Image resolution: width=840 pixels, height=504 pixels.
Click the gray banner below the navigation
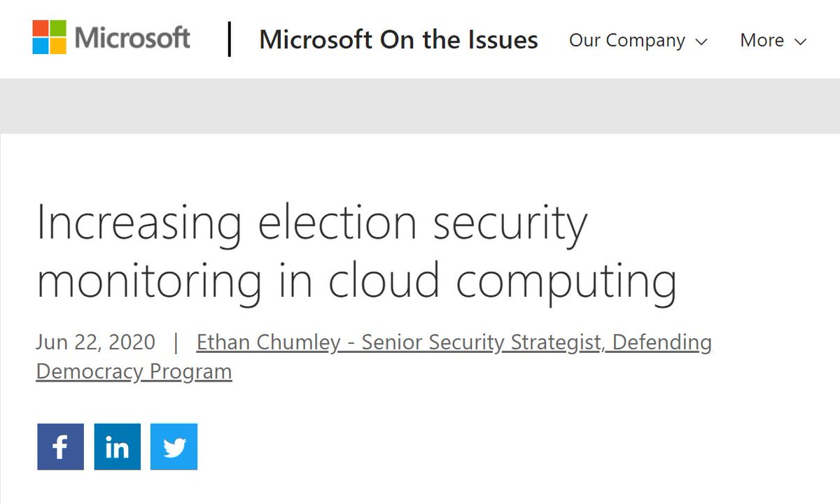point(420,105)
